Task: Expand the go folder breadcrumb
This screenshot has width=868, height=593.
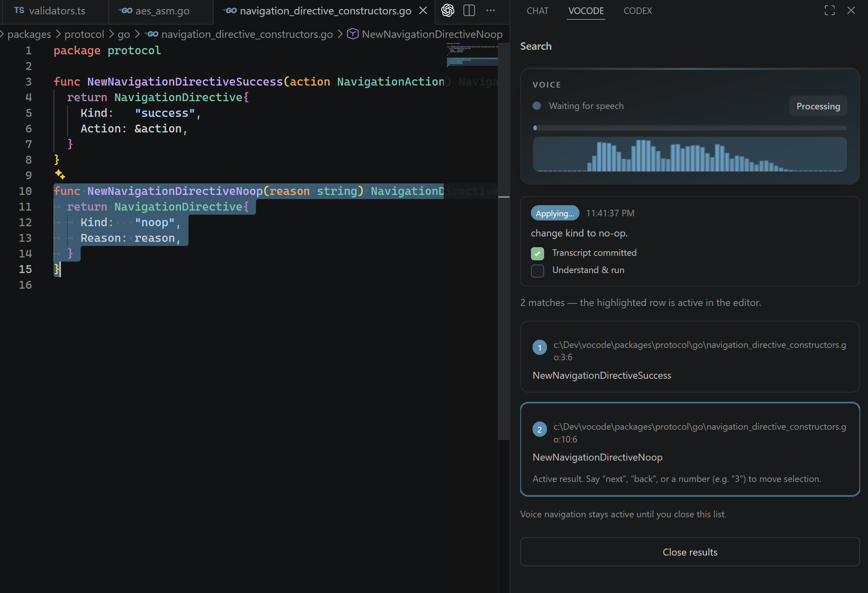Action: point(123,34)
